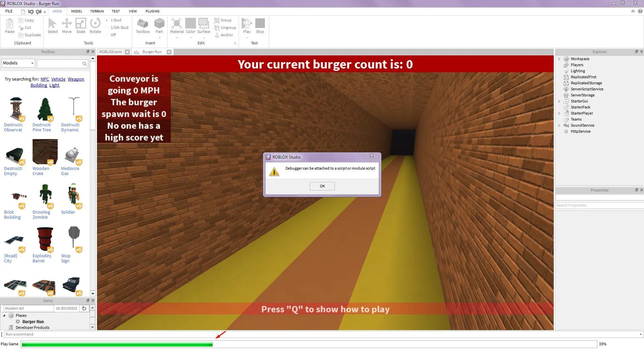644x349 pixels.
Task: Click the Toolbox vertical scrollbar thumb
Action: click(93, 96)
